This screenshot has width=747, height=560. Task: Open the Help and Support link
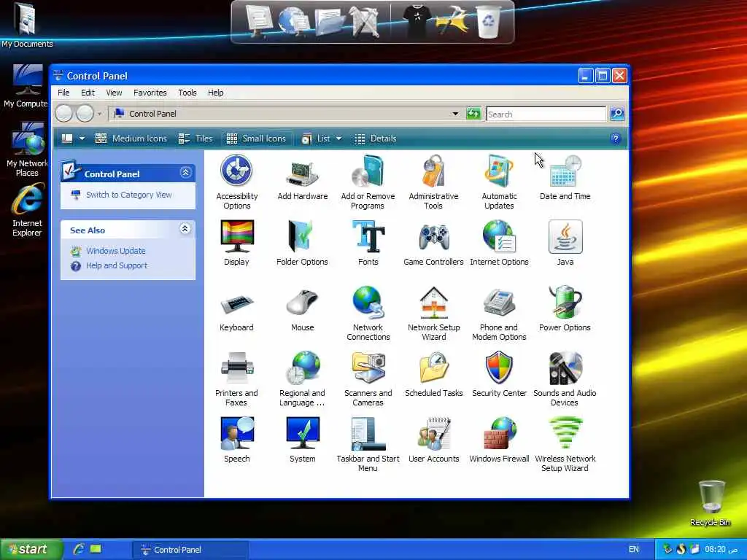(x=117, y=265)
